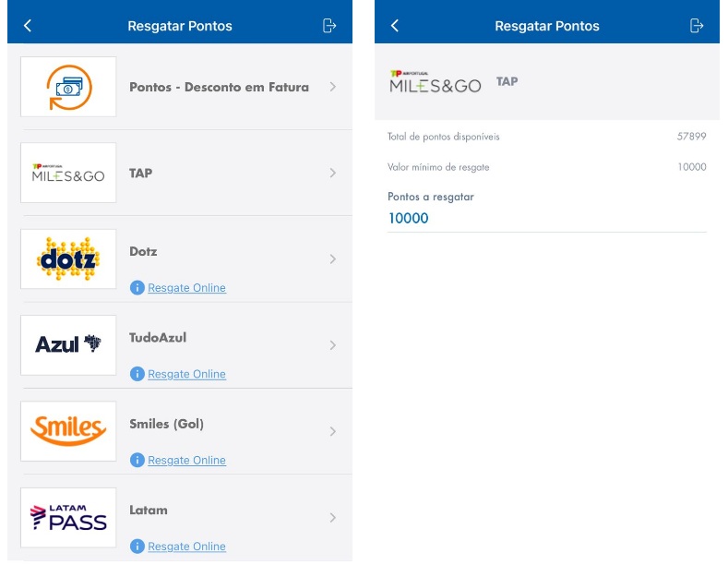Tap the Azul logo thumbnail

68,345
